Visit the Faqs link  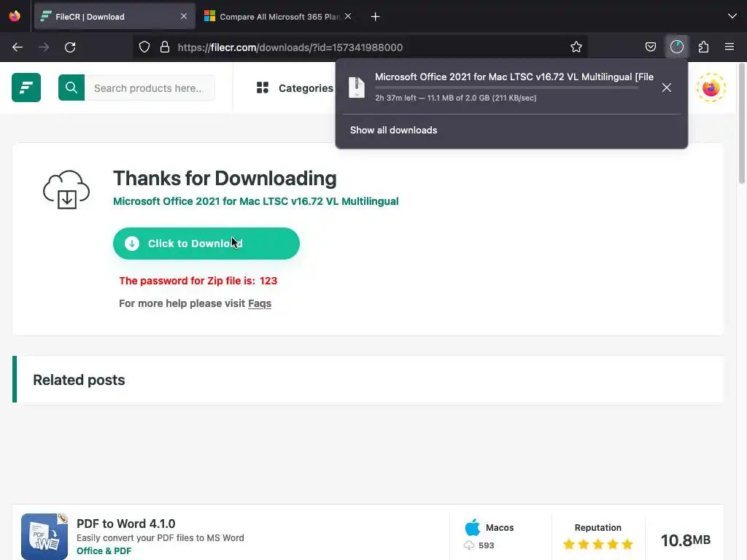(x=260, y=303)
